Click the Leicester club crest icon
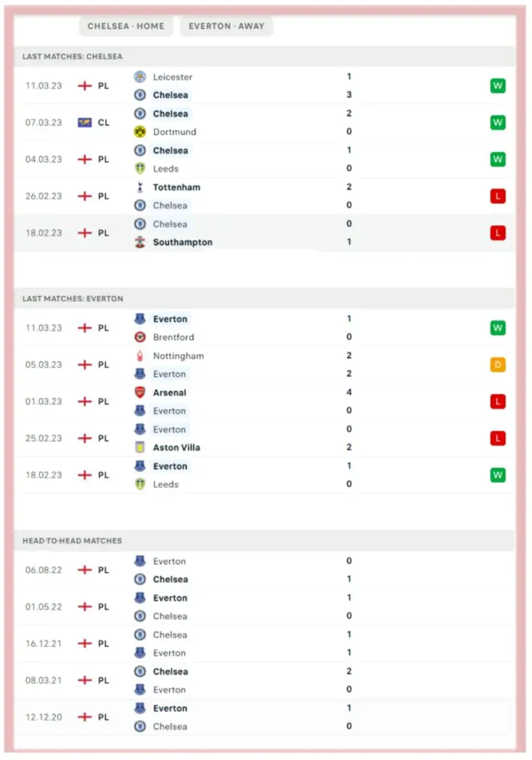This screenshot has width=532, height=760. click(140, 77)
